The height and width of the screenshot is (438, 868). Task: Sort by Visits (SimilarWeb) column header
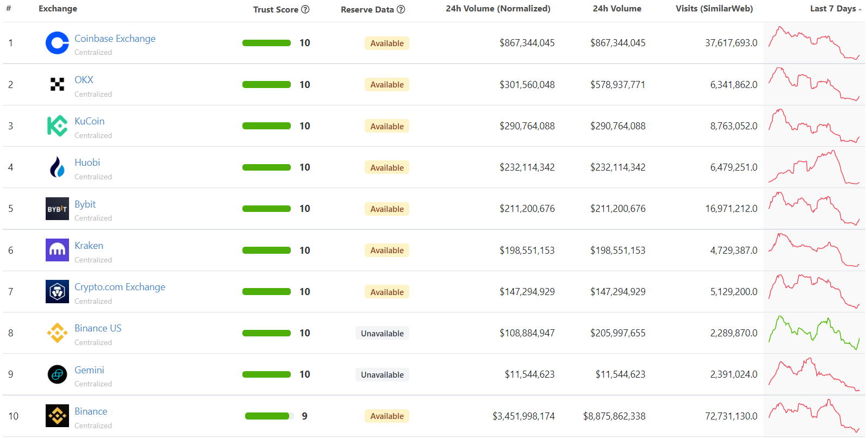(x=714, y=9)
